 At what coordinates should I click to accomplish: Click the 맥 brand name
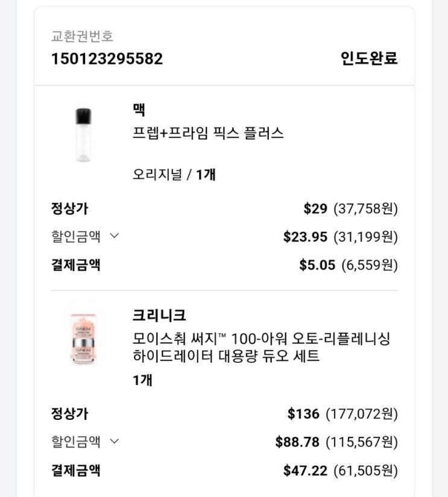pyautogui.click(x=139, y=110)
